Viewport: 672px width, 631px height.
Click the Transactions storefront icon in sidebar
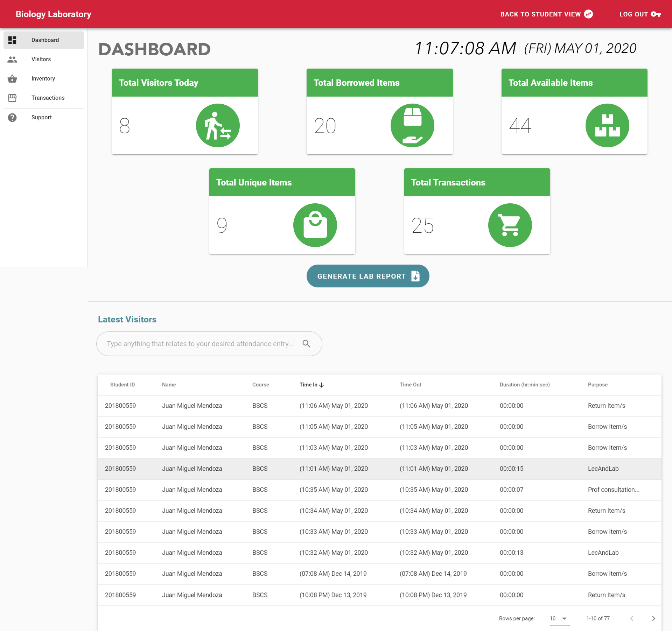(x=12, y=98)
